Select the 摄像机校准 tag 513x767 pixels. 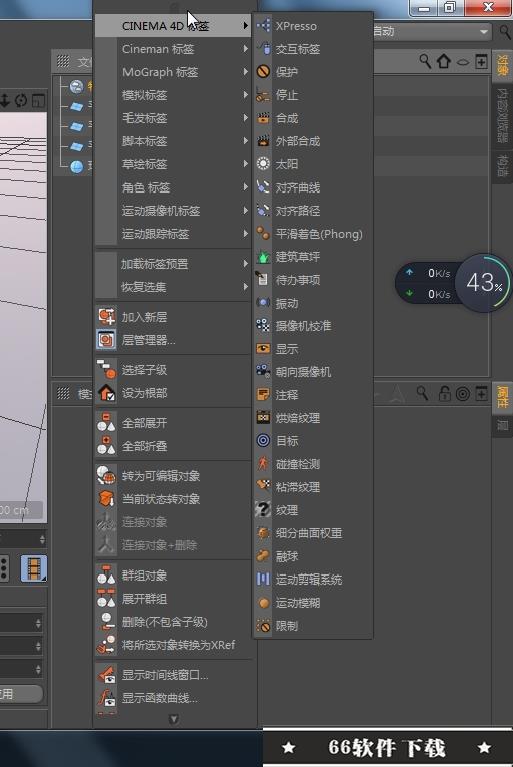(312, 326)
